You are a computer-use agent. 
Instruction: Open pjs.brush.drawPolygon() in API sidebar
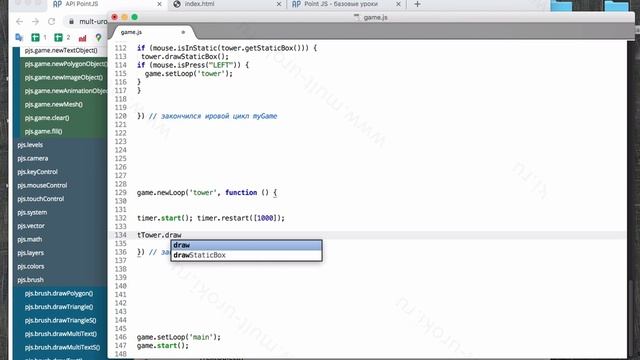pyautogui.click(x=59, y=293)
